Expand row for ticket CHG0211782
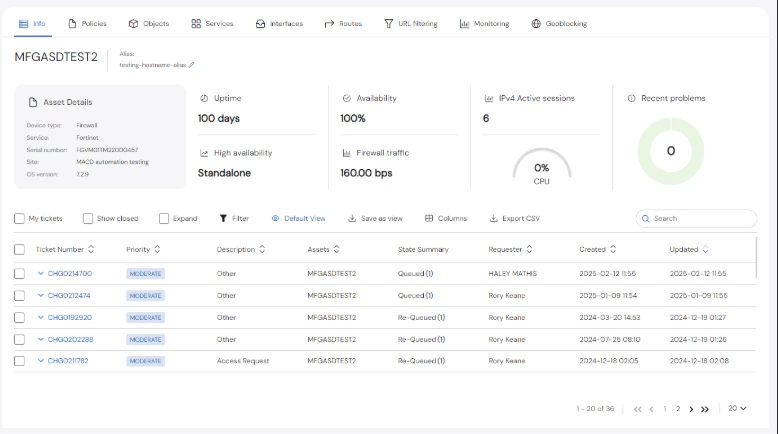This screenshot has height=434, width=778. [x=41, y=361]
